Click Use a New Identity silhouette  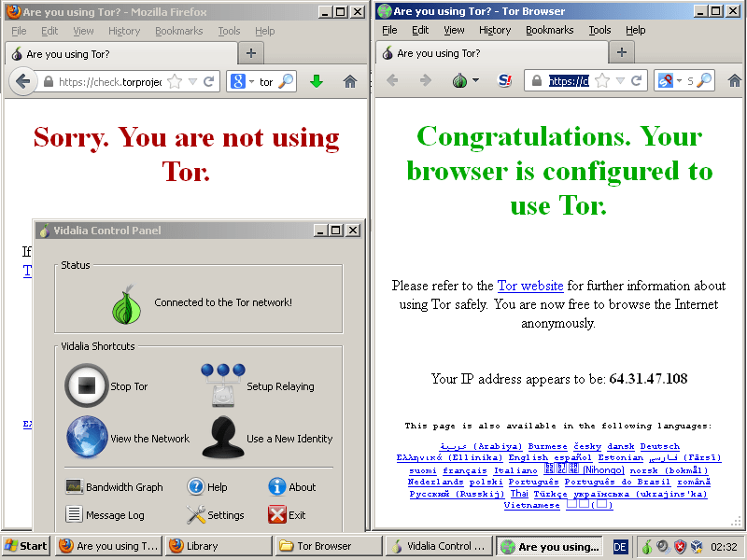click(x=223, y=437)
